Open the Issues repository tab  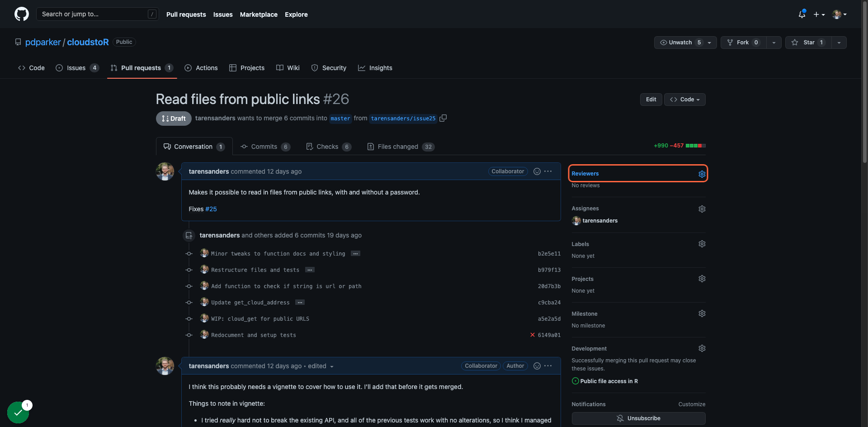tap(77, 68)
